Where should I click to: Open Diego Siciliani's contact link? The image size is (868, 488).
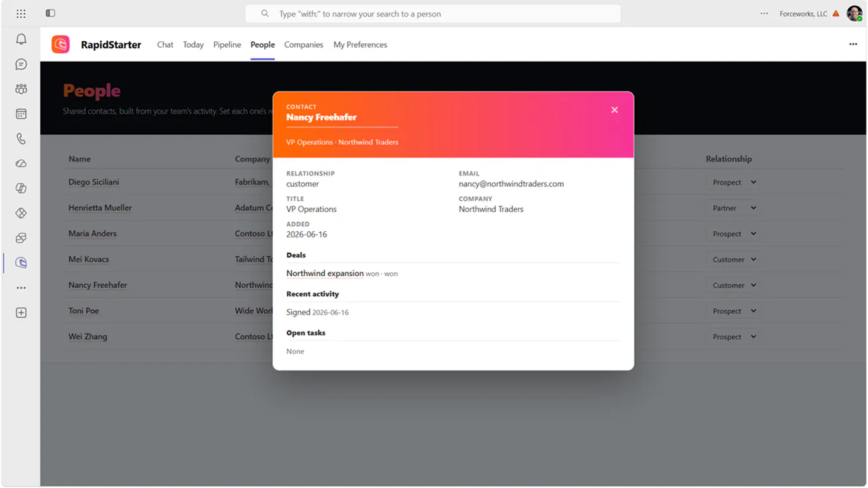point(93,182)
